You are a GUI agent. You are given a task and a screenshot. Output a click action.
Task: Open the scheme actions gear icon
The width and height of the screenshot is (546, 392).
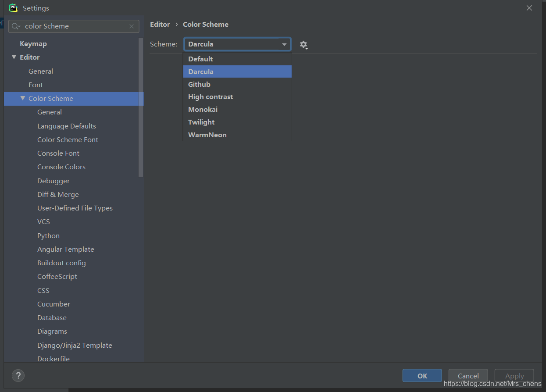point(303,45)
